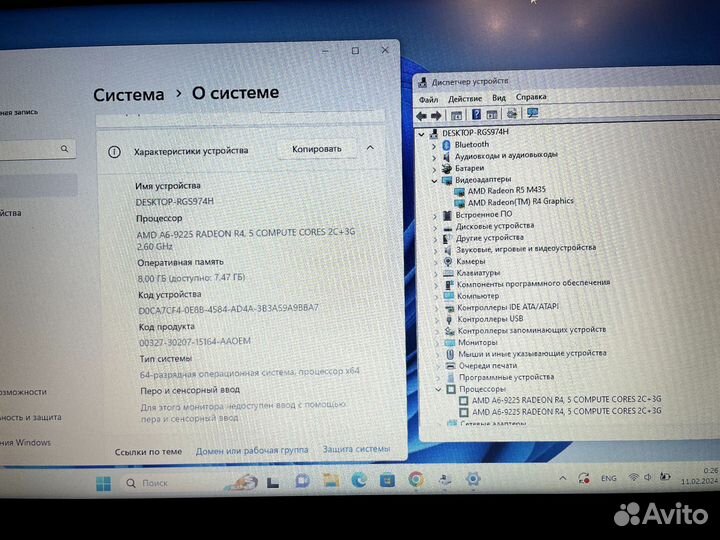Open the Справка menu

pyautogui.click(x=531, y=96)
